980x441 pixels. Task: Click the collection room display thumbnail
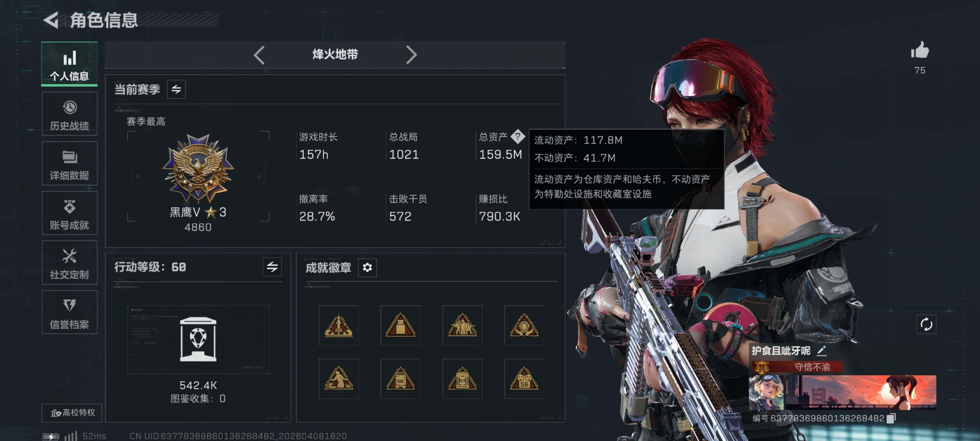tap(198, 339)
